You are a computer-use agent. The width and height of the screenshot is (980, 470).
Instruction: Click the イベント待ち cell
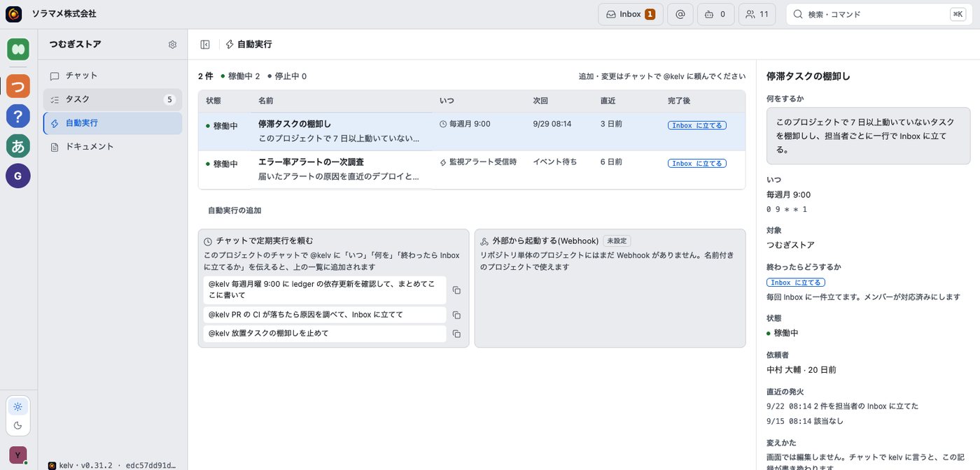(555, 162)
